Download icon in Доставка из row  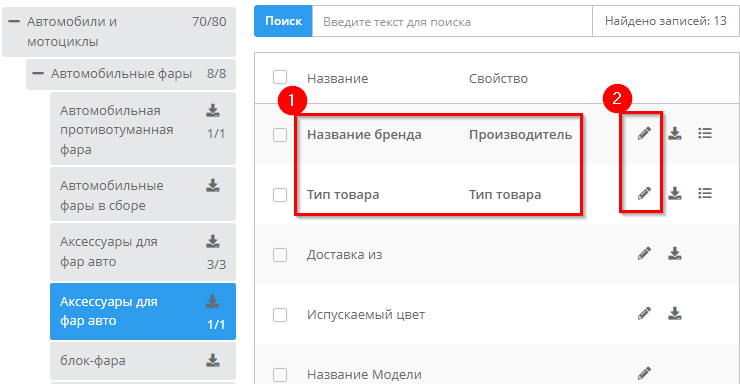[x=675, y=253]
